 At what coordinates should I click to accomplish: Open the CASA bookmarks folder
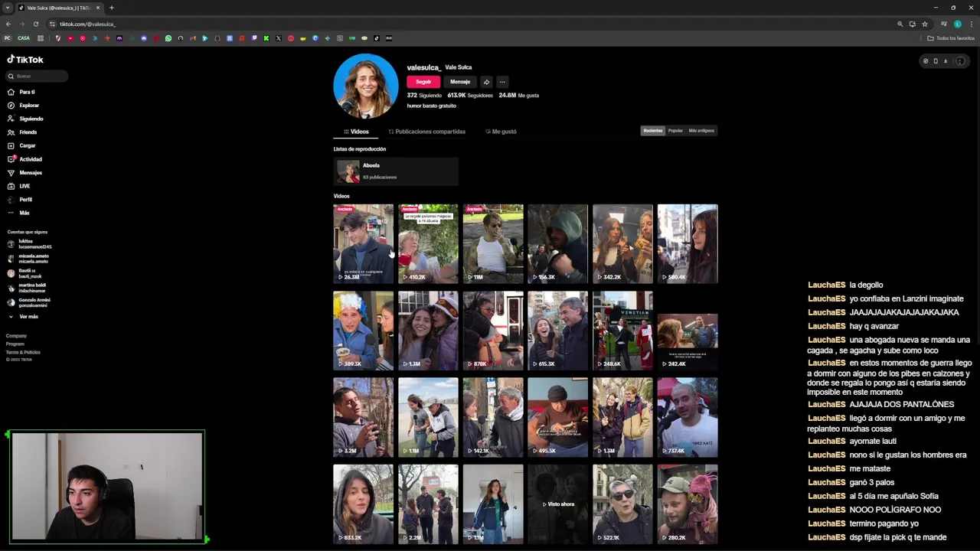point(24,38)
